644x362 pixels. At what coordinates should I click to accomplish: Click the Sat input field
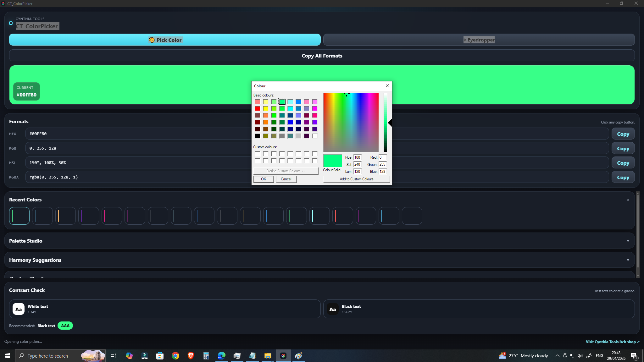(x=358, y=164)
